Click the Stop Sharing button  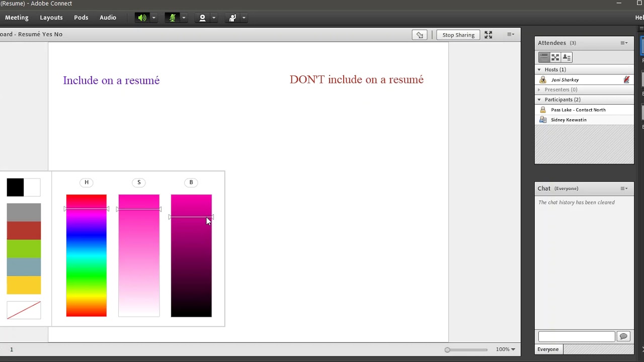click(x=458, y=35)
